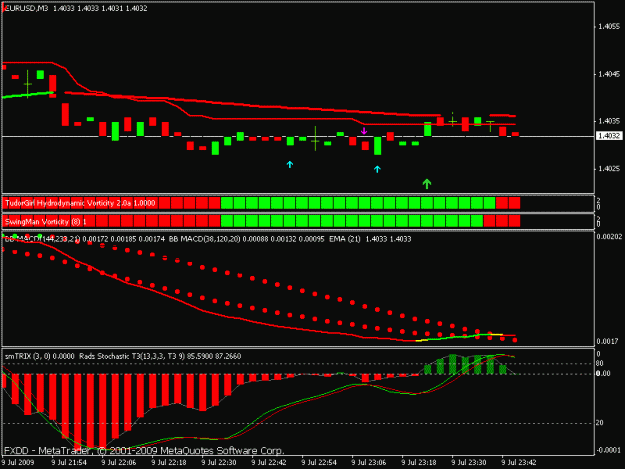Click the 80 level on stochastic scale
This screenshot has height=469, width=625.
[599, 363]
